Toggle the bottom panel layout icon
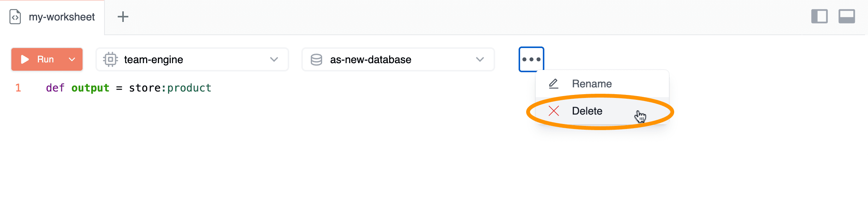 [x=846, y=17]
